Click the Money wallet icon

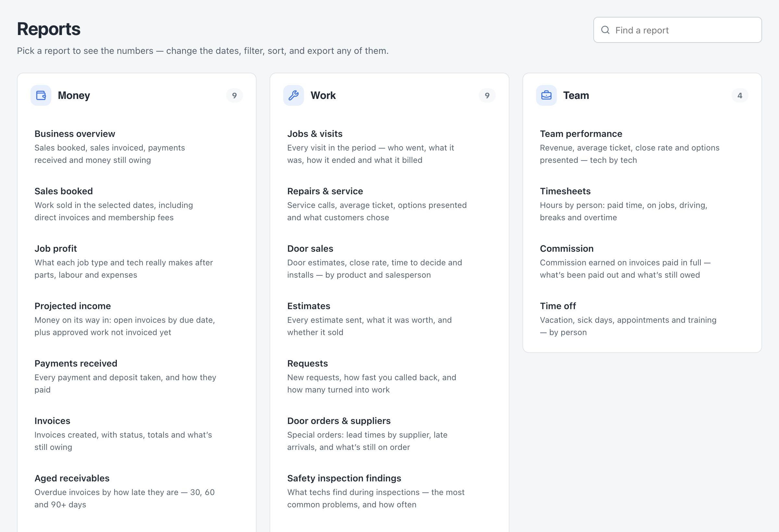click(x=41, y=95)
